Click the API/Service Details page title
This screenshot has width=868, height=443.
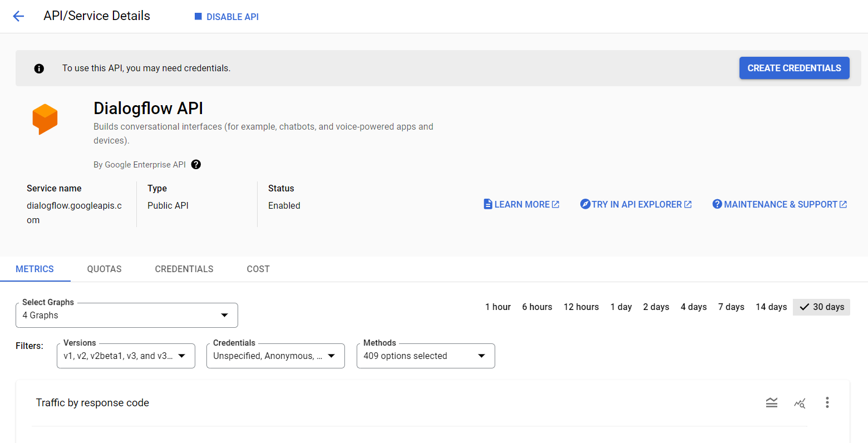coord(97,16)
